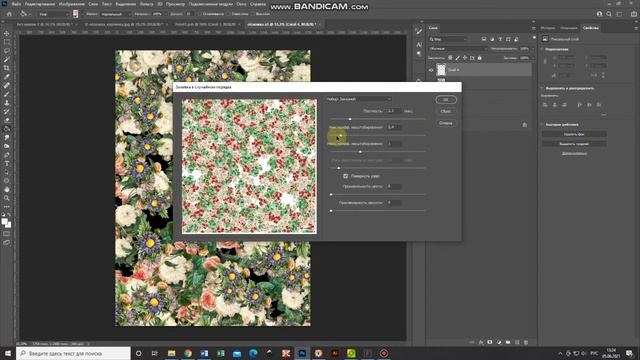Open the Изображение menu
This screenshot has width=640, height=360.
click(71, 4)
